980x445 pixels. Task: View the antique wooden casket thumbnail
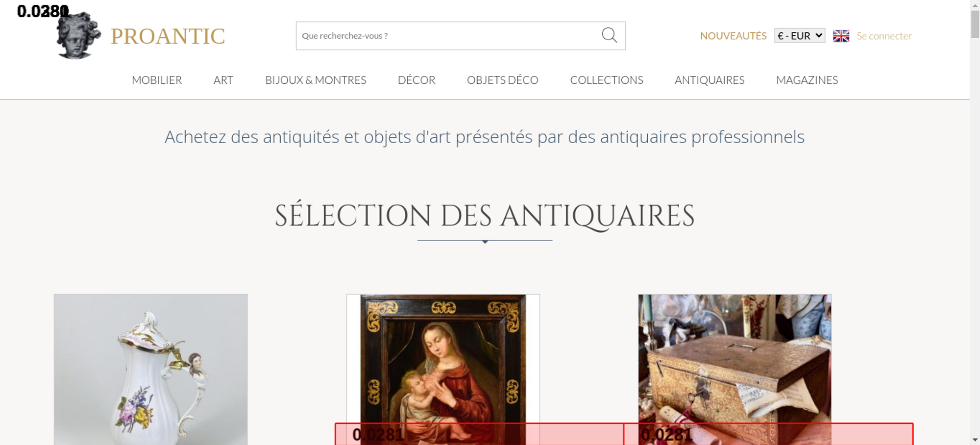[735, 358]
